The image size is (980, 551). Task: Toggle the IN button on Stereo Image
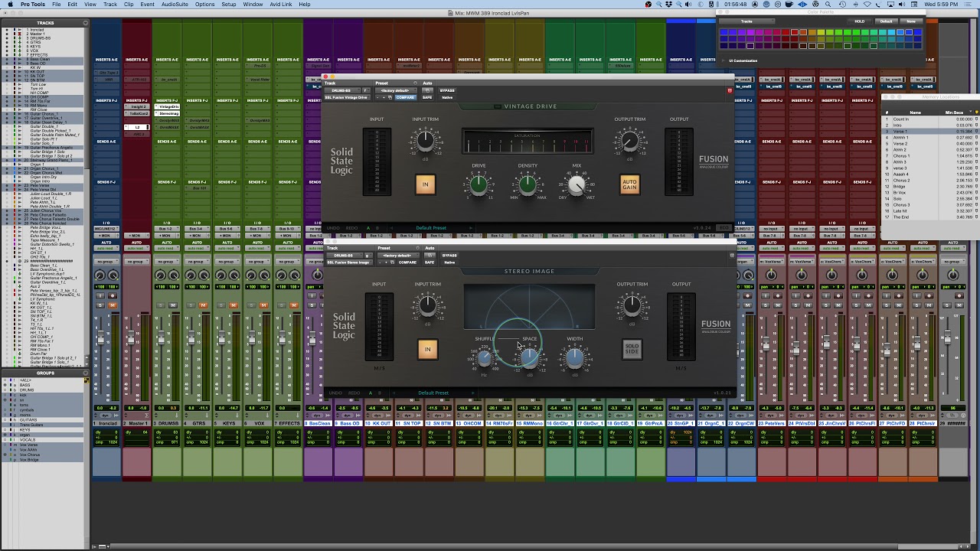coord(427,350)
